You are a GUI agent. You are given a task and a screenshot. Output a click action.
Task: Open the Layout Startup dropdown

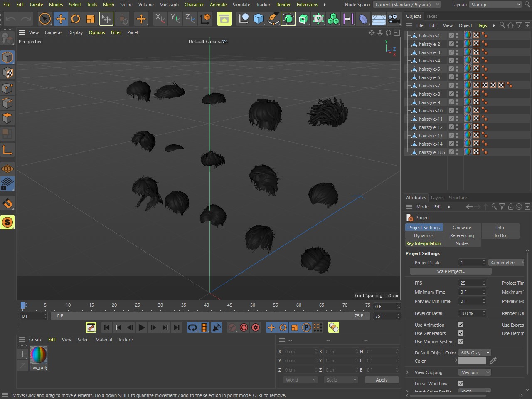pyautogui.click(x=495, y=5)
